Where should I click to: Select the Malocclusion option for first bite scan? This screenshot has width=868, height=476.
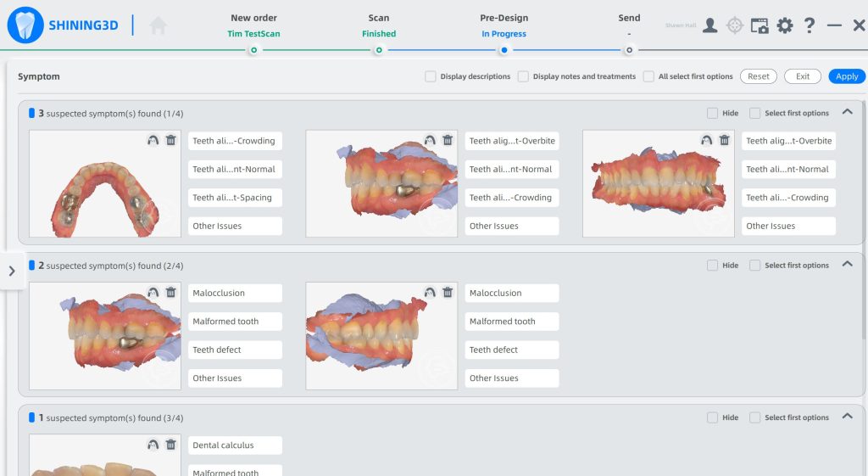235,293
